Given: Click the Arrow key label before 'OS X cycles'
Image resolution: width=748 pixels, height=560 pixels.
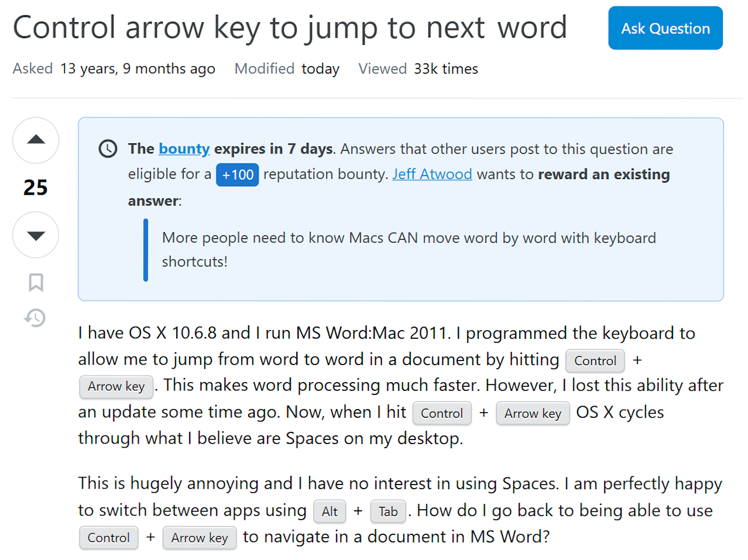Looking at the screenshot, I should 533,413.
